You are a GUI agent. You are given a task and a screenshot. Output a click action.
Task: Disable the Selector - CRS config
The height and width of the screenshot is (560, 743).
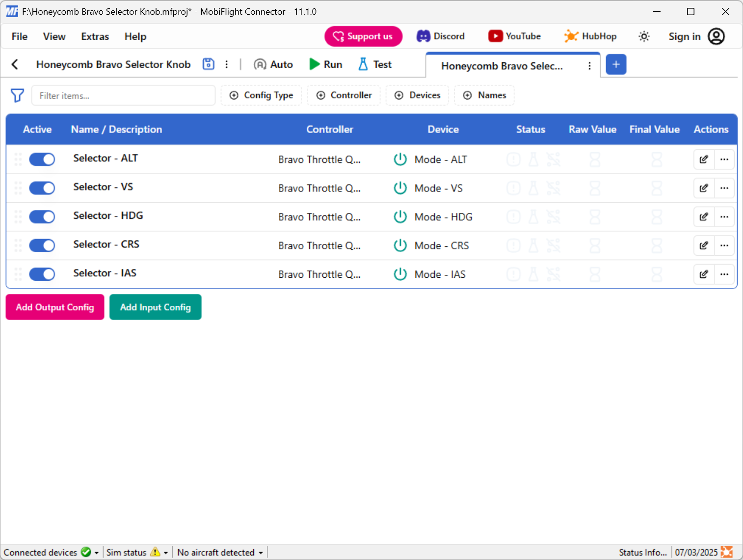point(42,245)
